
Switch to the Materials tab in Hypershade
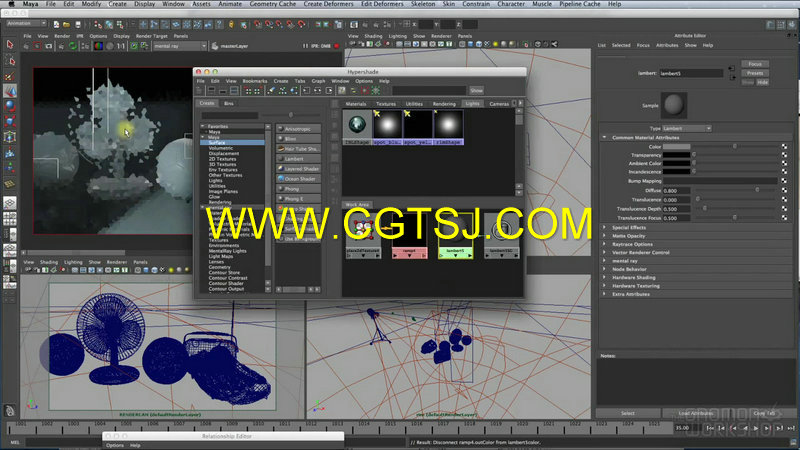point(356,104)
